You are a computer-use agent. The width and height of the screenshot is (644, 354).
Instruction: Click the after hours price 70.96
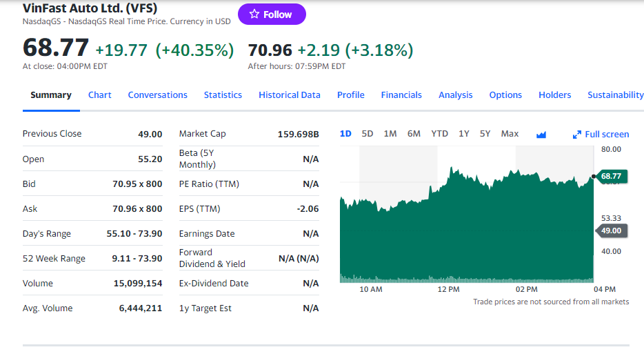pyautogui.click(x=270, y=50)
